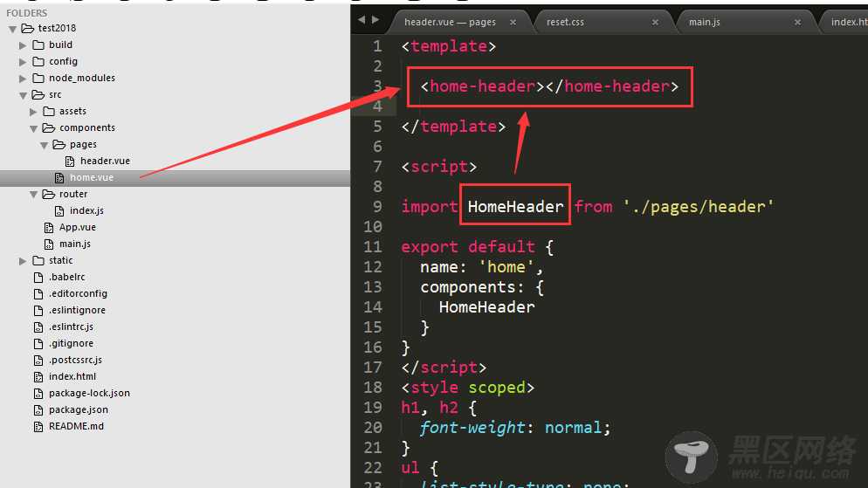Open App.vue from the sidebar
This screenshot has width=868, height=488.
point(78,227)
